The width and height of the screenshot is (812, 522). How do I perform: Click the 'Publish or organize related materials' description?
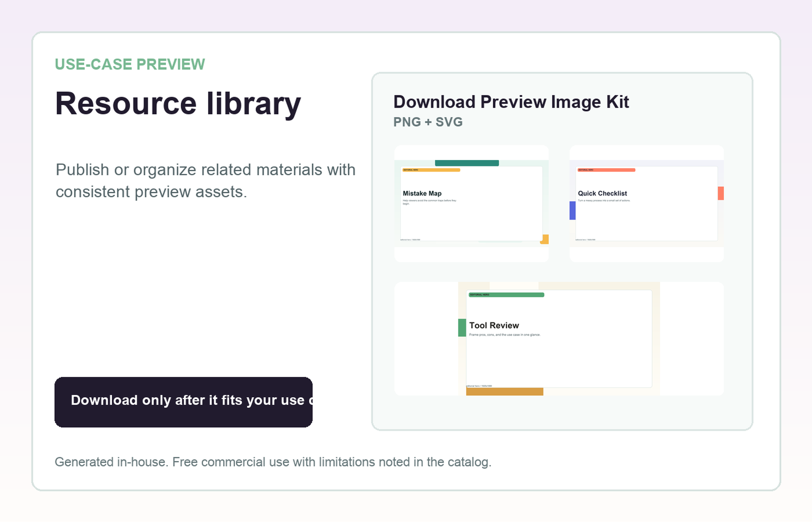click(205, 181)
